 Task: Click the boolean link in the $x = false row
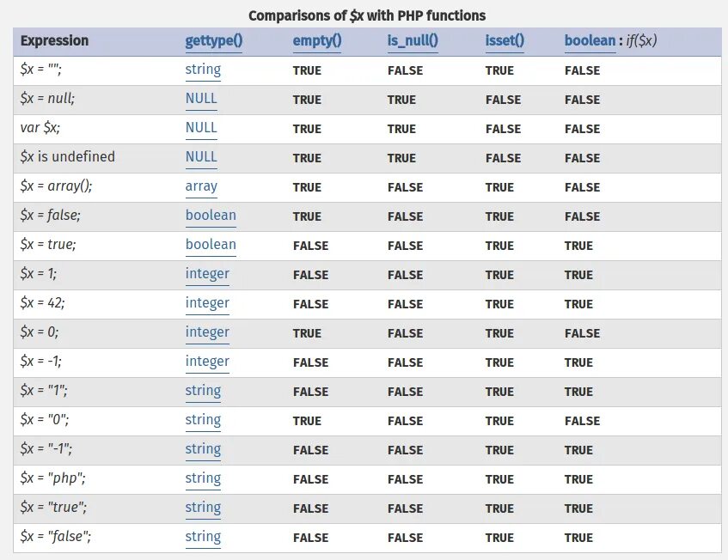tap(211, 216)
